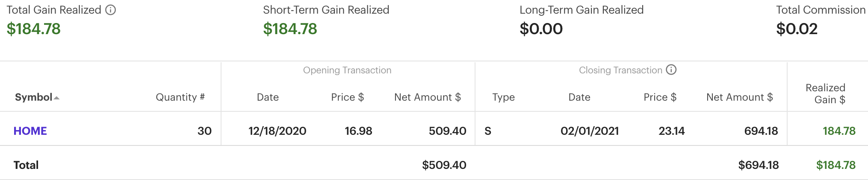The width and height of the screenshot is (868, 180).
Task: Click the Total row $509.40 amount
Action: 444,165
